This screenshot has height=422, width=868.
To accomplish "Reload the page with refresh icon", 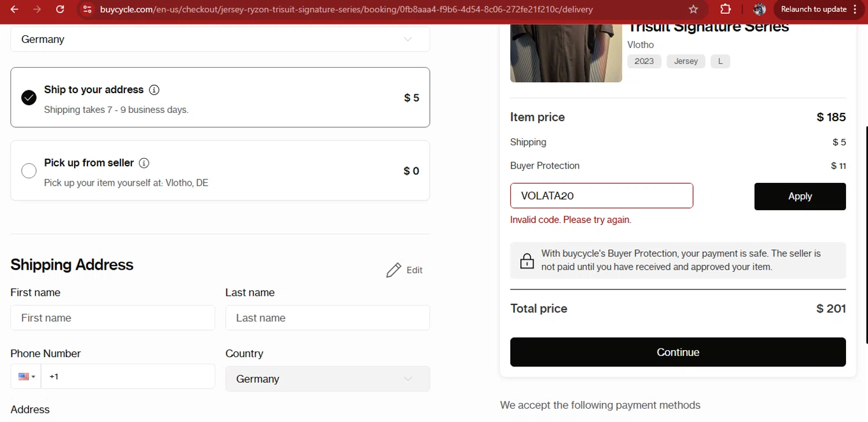I will point(60,9).
